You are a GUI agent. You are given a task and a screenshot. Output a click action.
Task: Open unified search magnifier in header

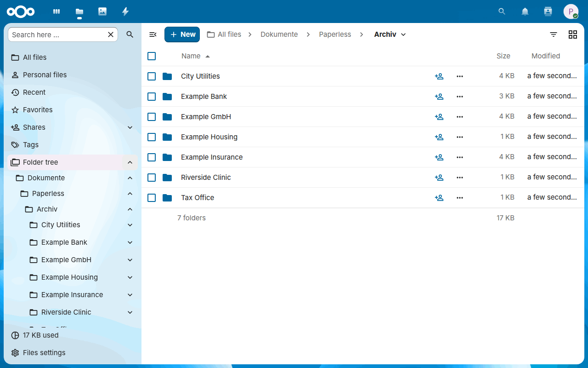pyautogui.click(x=502, y=11)
